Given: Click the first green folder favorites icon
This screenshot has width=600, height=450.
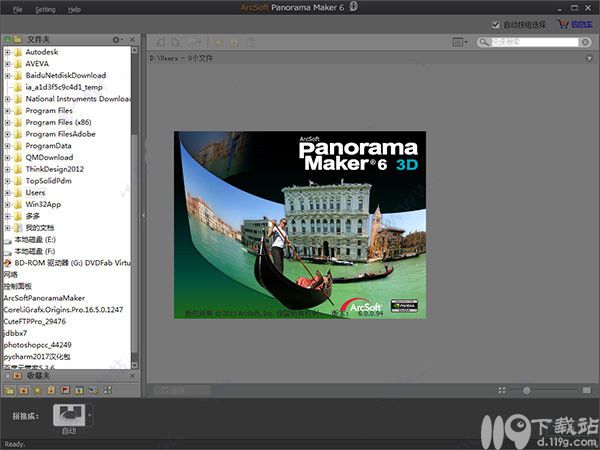Looking at the screenshot, I should [10, 390].
